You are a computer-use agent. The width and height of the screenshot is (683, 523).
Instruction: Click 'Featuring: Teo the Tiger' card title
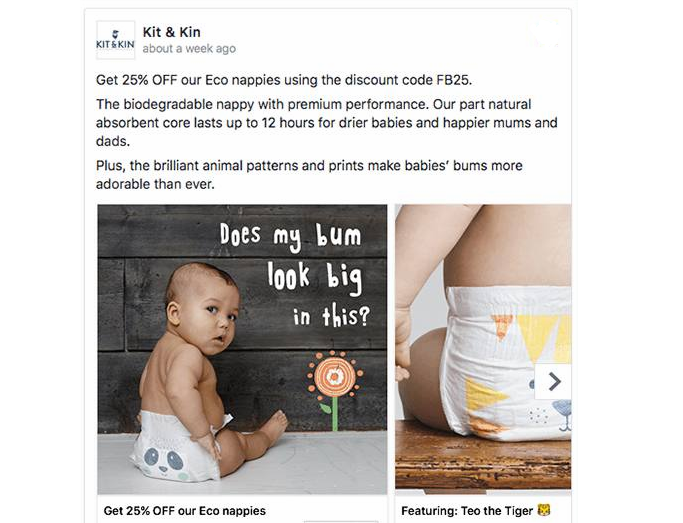(x=467, y=511)
